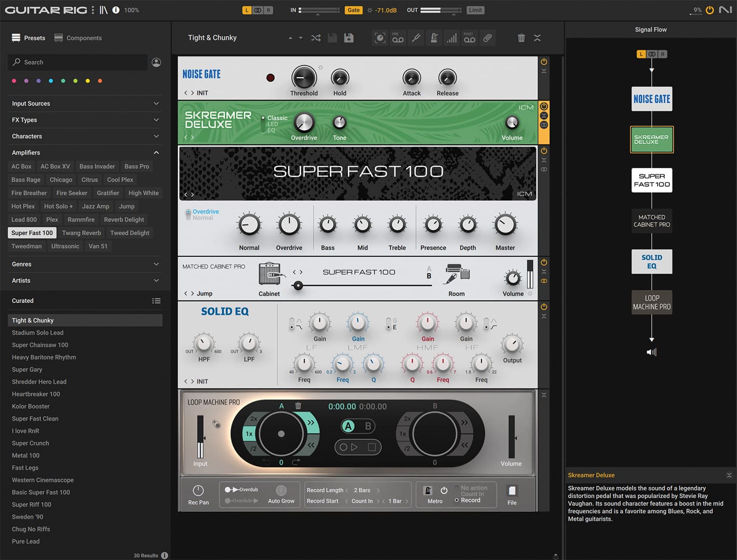737x560 pixels.
Task: Open the user account icon near search
Action: pyautogui.click(x=157, y=62)
